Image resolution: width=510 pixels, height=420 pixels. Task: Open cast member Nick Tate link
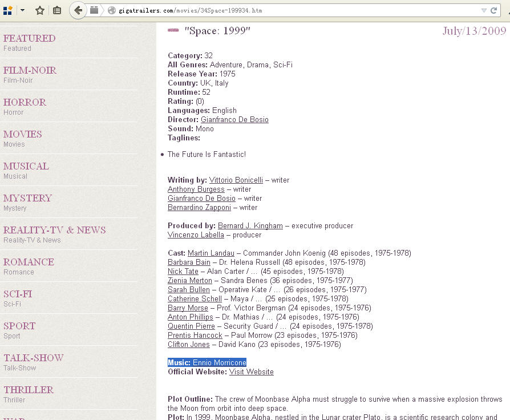[x=183, y=271]
